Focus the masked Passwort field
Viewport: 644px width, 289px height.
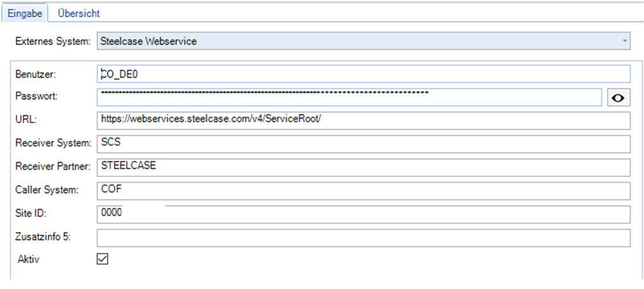click(x=349, y=98)
